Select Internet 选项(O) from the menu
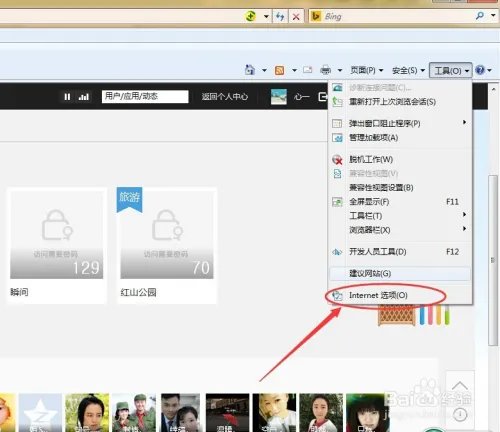This screenshot has width=500, height=432. (x=400, y=295)
